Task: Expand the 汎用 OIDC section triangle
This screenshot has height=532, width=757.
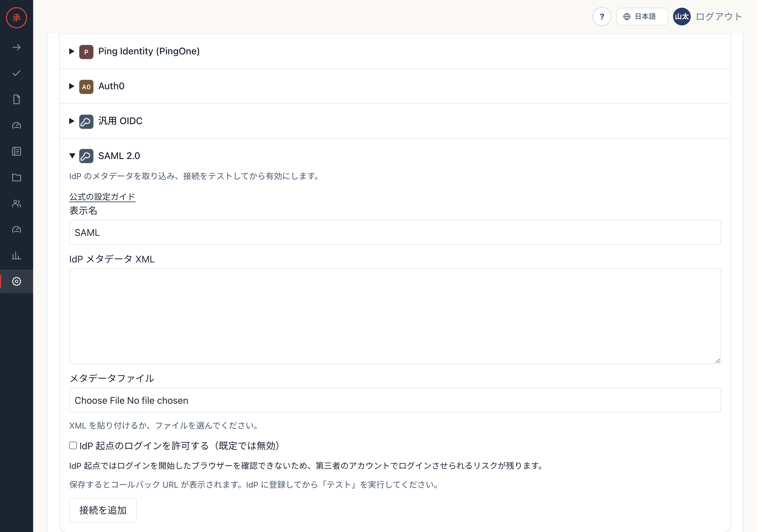Action: [72, 121]
